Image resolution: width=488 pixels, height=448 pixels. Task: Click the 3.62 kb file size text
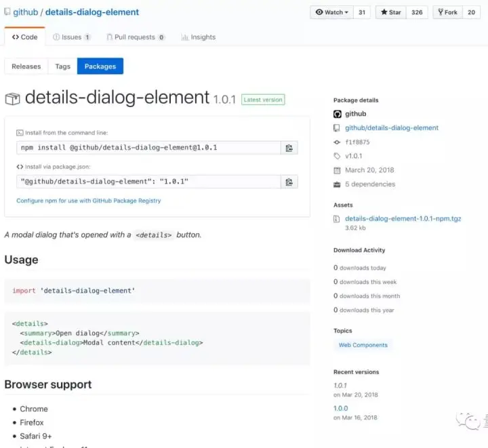pos(355,228)
